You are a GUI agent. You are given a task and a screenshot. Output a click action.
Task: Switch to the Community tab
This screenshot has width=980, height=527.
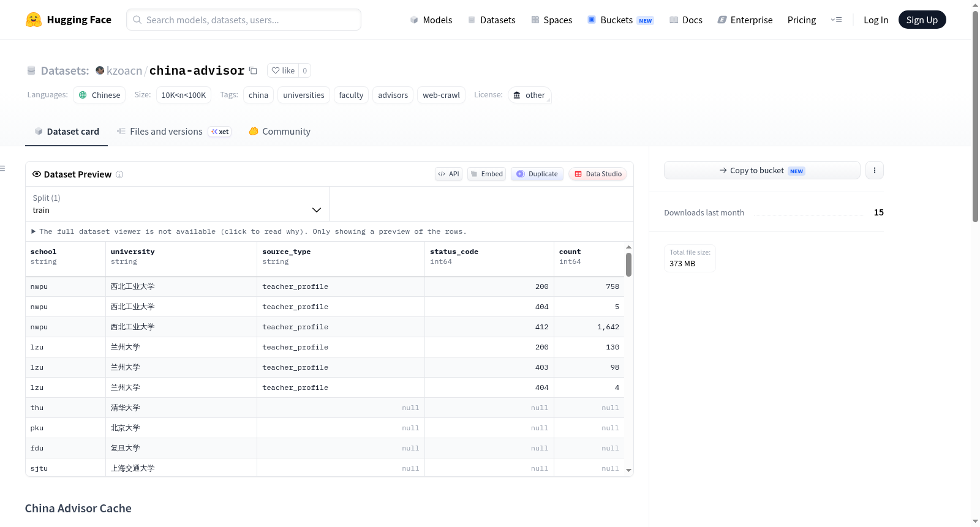point(279,132)
